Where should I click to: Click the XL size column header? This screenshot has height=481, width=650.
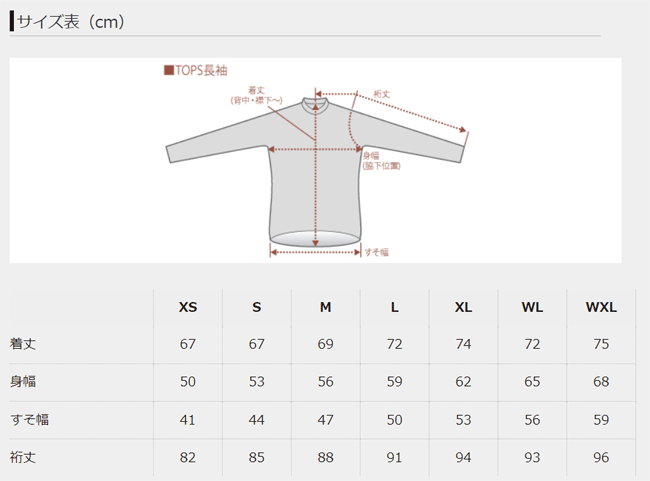pos(463,307)
